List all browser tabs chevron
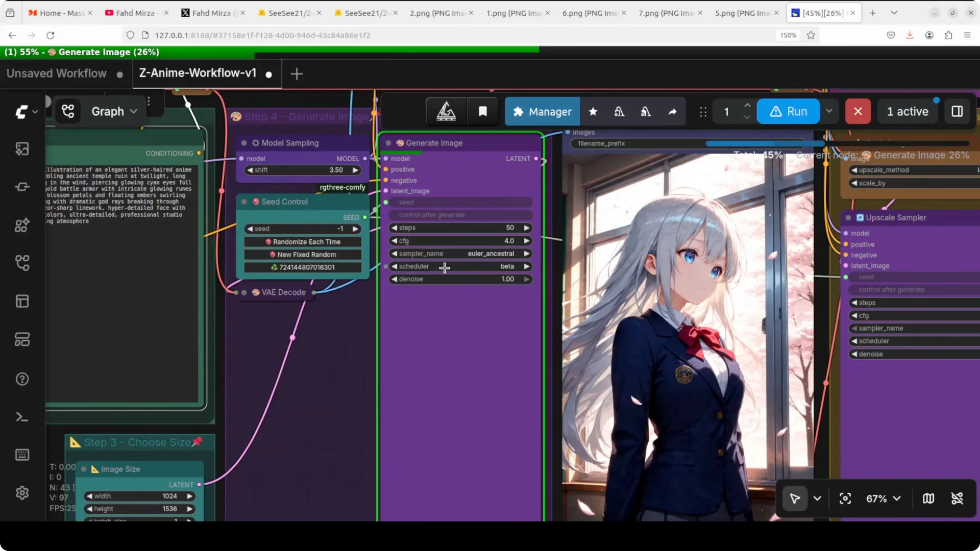The height and width of the screenshot is (551, 980). tap(894, 13)
